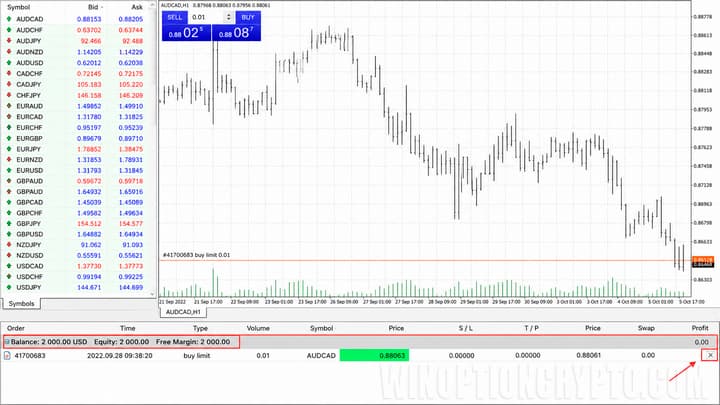Click order number 41700683
The image size is (720, 405).
pyautogui.click(x=30, y=355)
